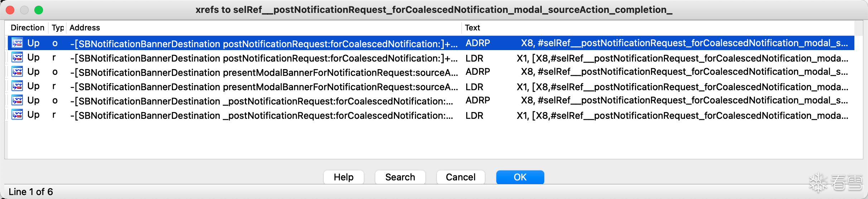Click the Search button
The width and height of the screenshot is (868, 199).
coord(400,177)
